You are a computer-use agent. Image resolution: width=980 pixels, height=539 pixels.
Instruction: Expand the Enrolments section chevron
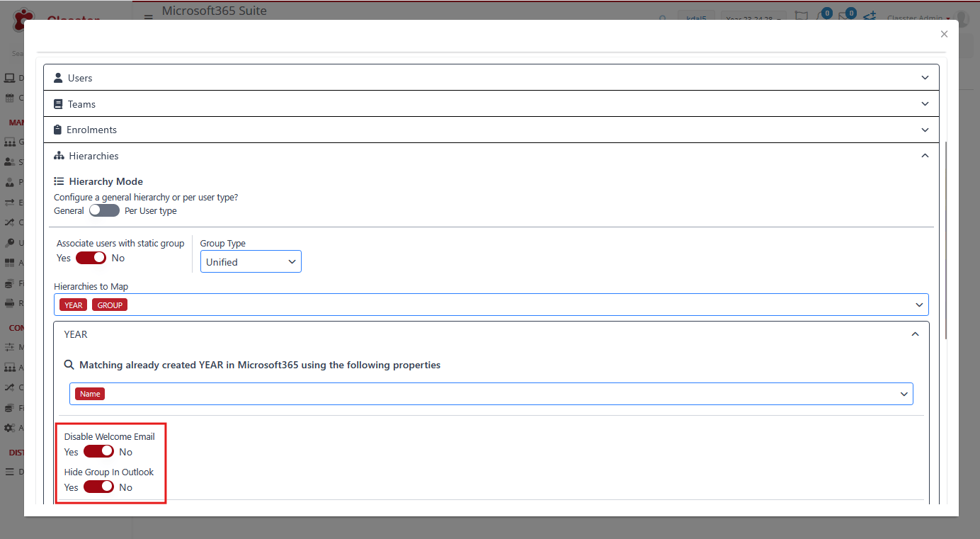[925, 130]
